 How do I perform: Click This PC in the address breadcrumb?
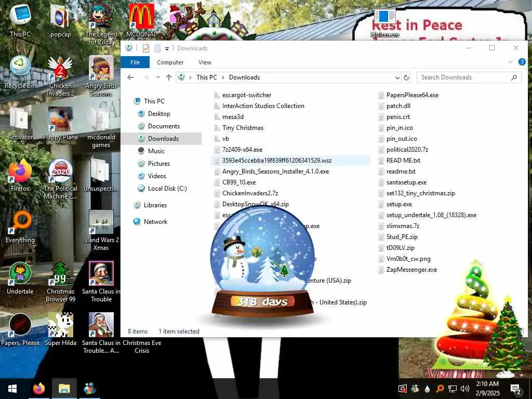[x=207, y=77]
